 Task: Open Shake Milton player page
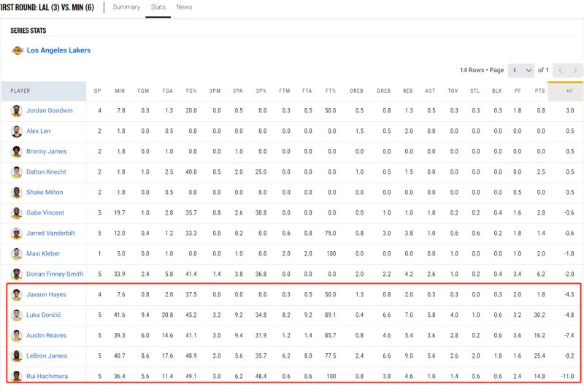45,193
